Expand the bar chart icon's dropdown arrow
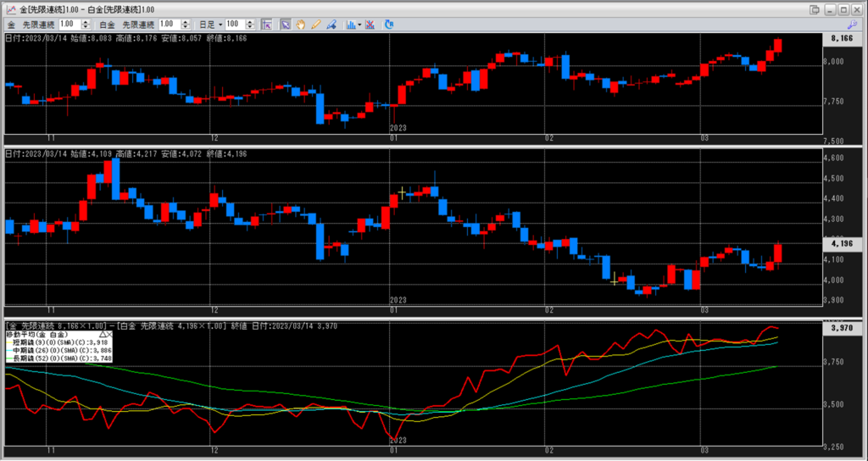The height and width of the screenshot is (461, 868). [360, 25]
